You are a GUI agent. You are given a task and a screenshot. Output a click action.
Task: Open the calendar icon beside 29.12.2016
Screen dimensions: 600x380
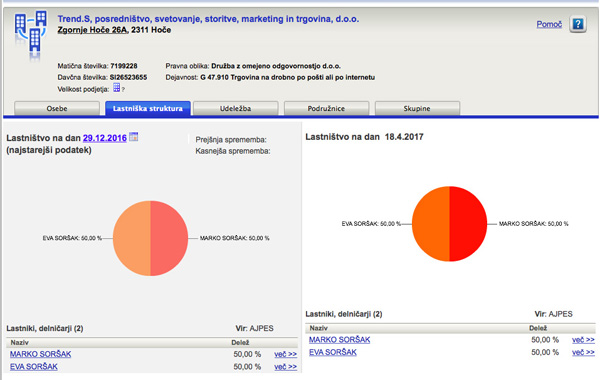pyautogui.click(x=134, y=137)
